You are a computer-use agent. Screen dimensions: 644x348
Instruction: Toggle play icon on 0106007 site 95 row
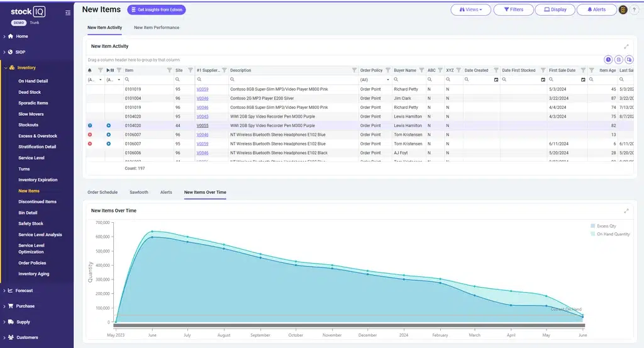click(x=108, y=144)
